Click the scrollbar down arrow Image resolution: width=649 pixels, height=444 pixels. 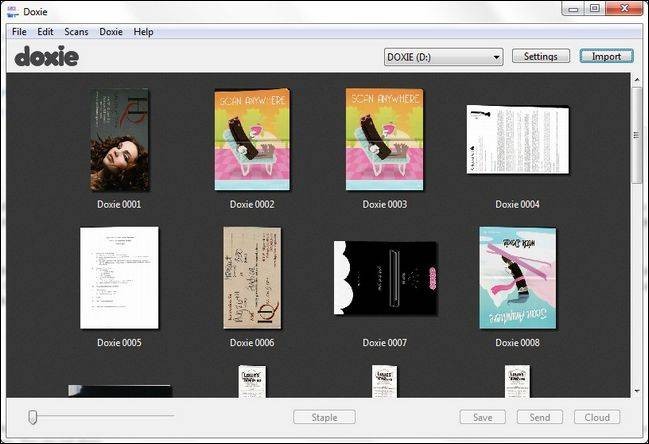[x=637, y=391]
